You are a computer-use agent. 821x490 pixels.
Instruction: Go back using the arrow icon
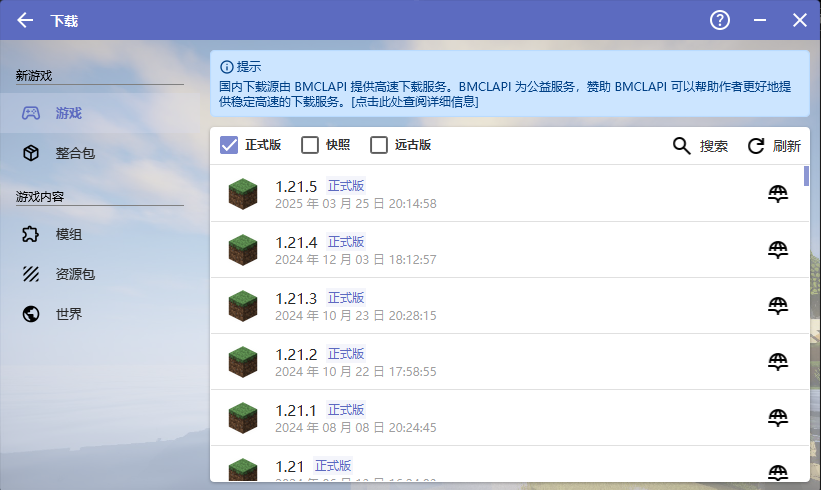pyautogui.click(x=25, y=20)
